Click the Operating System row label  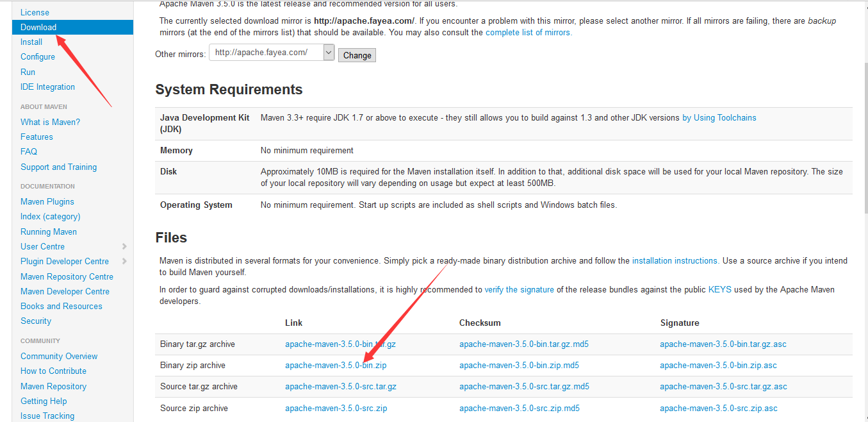point(196,205)
